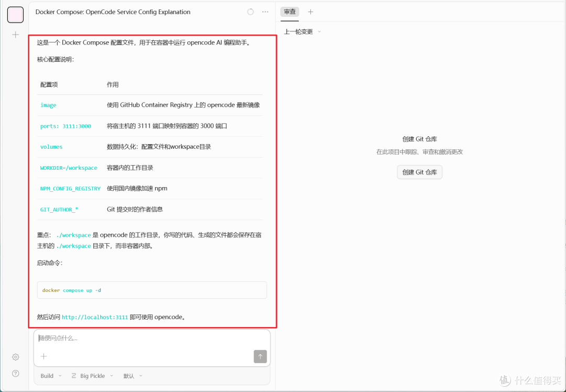Click the GitHub Container Registry description
Viewport: 566px width, 392px height.
point(183,105)
